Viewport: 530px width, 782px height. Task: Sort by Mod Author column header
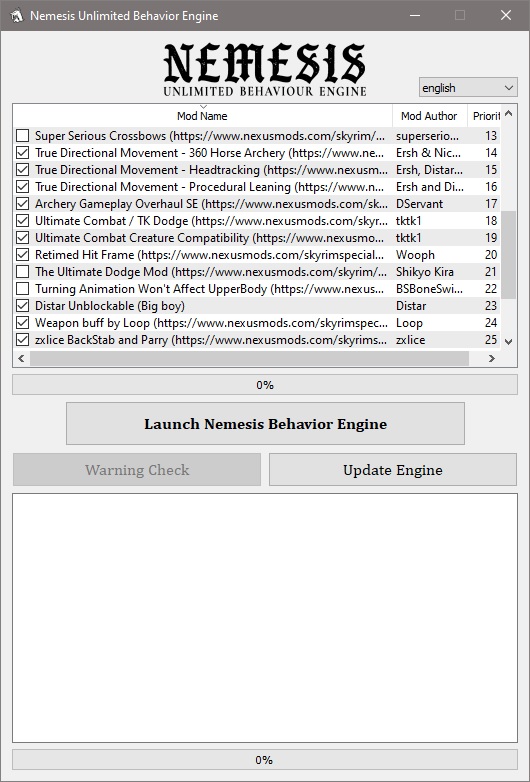(x=429, y=116)
